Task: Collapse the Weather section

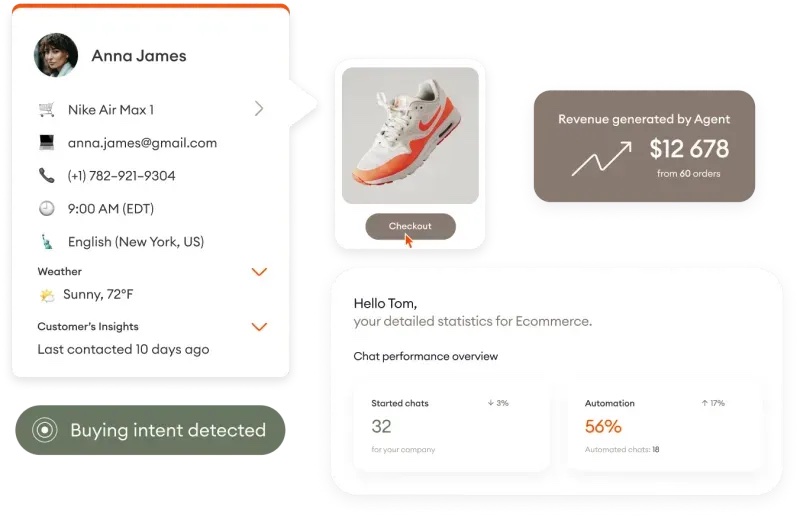Action: pyautogui.click(x=259, y=271)
